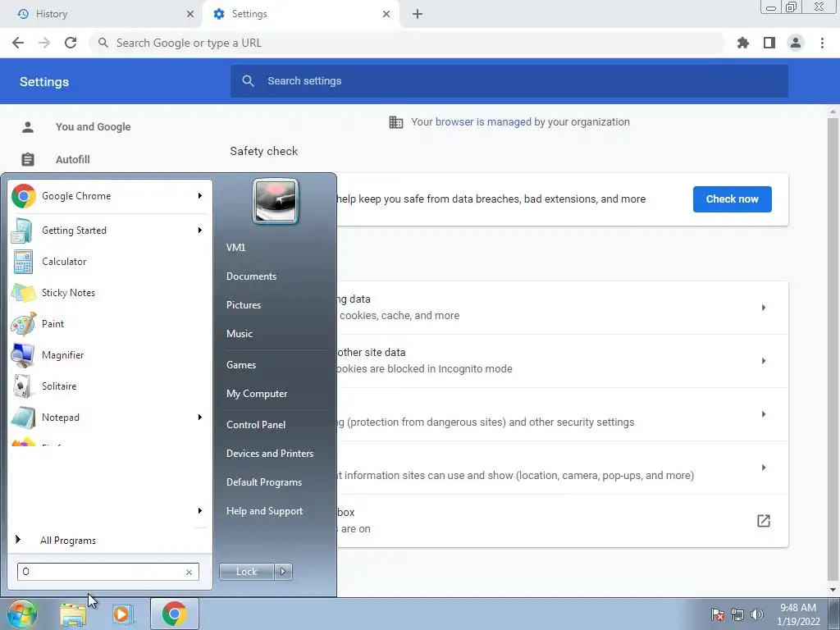Open the shutdown options arrow next to Lock
Viewport: 840px width, 630px height.
[283, 572]
